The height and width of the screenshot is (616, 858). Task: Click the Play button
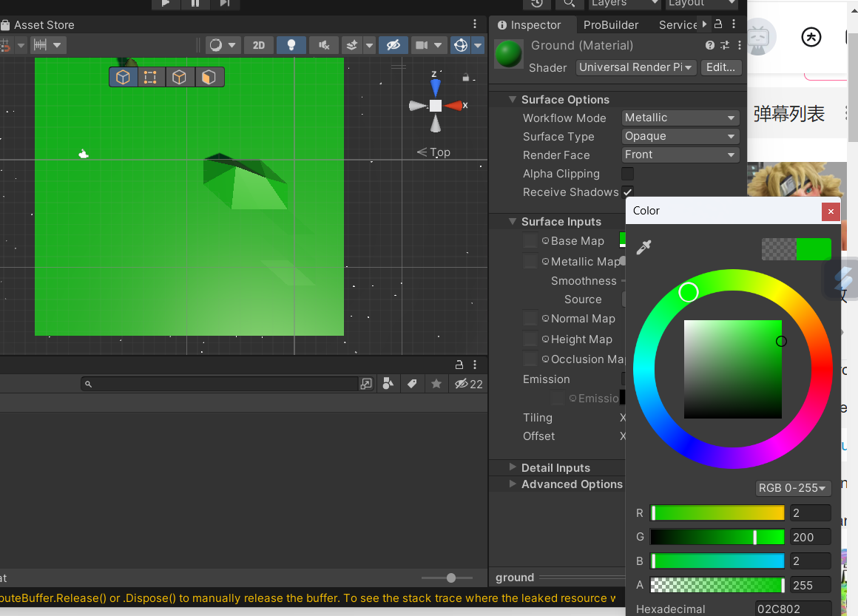click(166, 3)
